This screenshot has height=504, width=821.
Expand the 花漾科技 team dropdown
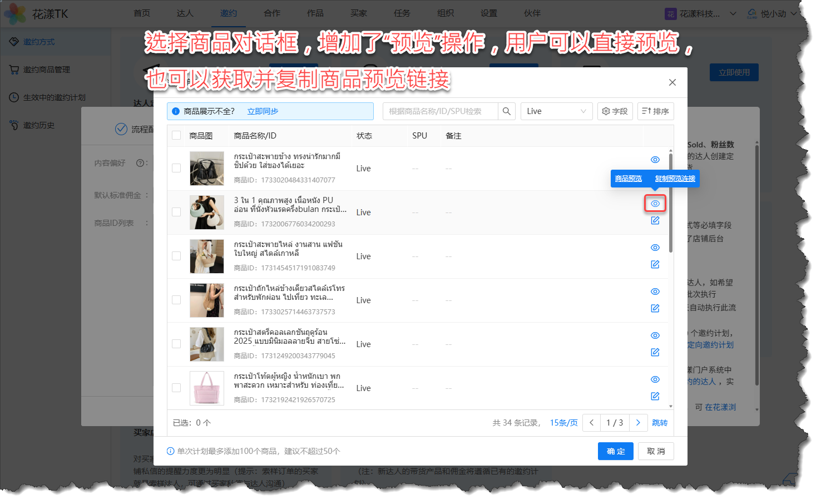coord(733,13)
